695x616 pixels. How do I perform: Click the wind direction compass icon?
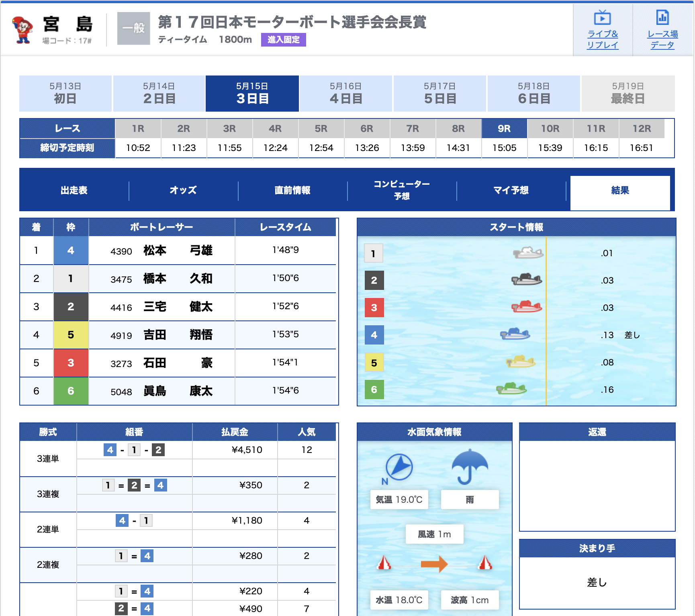[x=399, y=467]
